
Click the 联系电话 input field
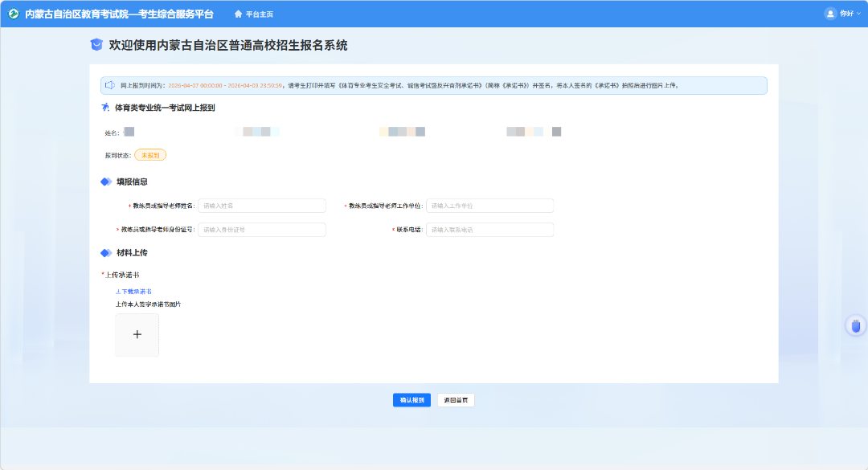point(489,229)
